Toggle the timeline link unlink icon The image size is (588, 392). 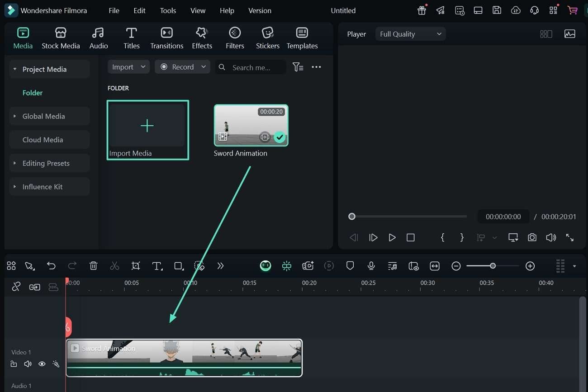coord(16,287)
